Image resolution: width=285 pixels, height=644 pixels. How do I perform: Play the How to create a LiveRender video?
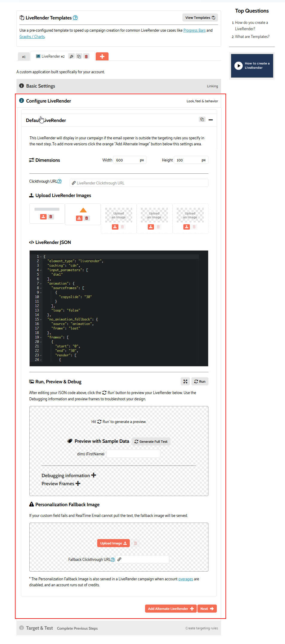(x=252, y=66)
